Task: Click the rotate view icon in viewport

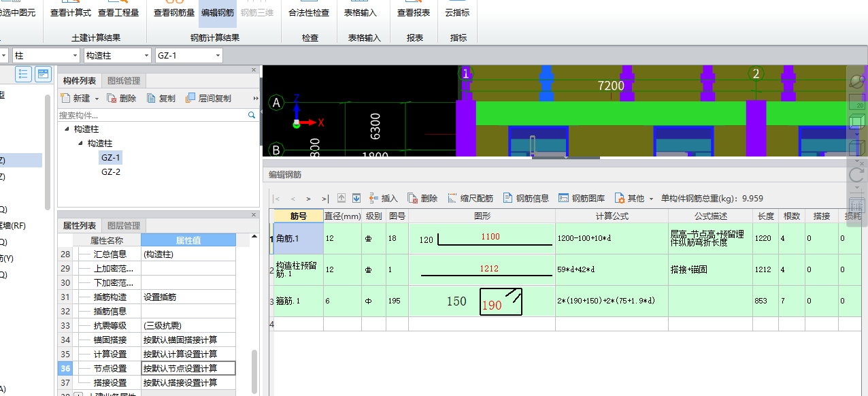Action: [x=857, y=175]
